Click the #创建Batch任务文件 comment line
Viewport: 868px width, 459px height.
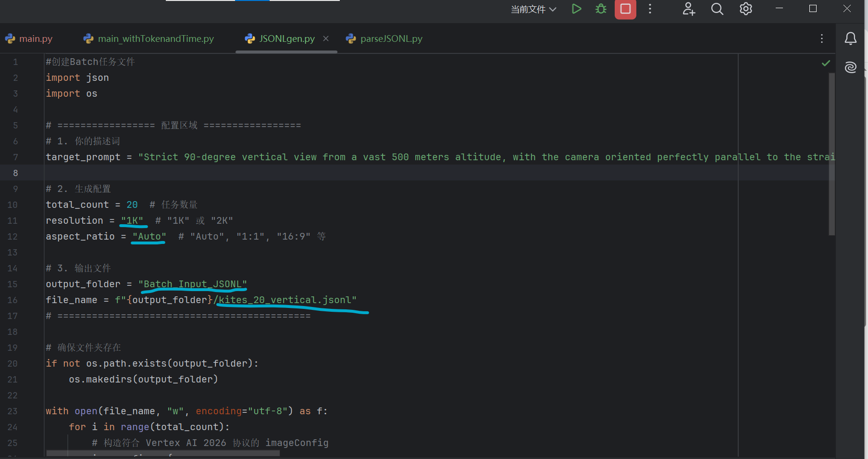point(90,62)
